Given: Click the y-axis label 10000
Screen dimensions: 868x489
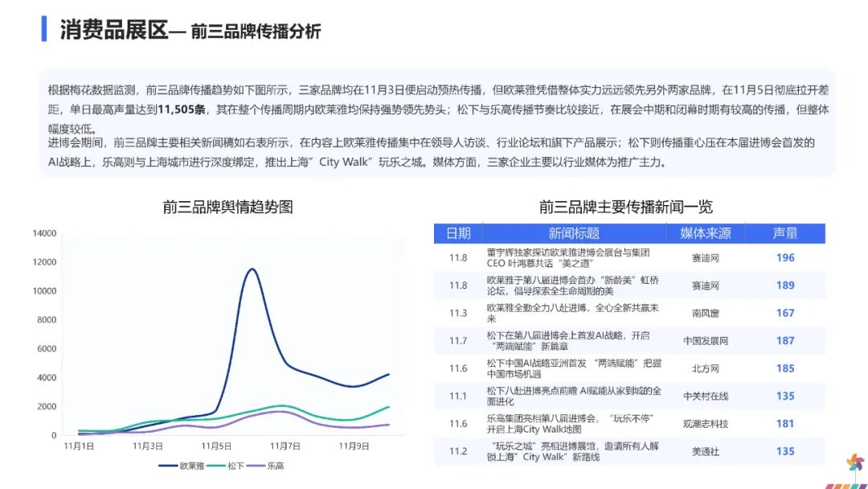Looking at the screenshot, I should pyautogui.click(x=44, y=290).
